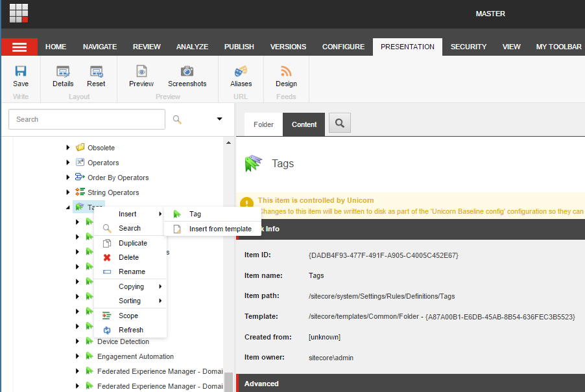Image resolution: width=585 pixels, height=392 pixels.
Task: Open layout Details in the ribbon
Action: 63,72
